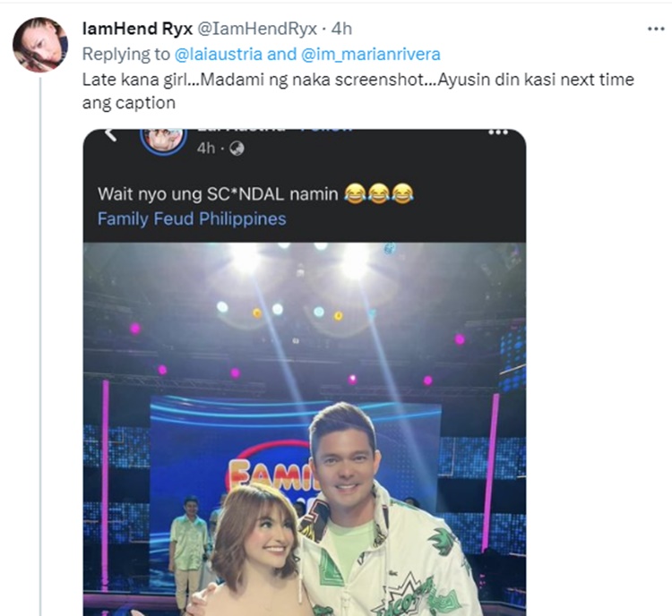The height and width of the screenshot is (616, 672).
Task: Click the first laughing emoji in caption
Action: point(355,193)
